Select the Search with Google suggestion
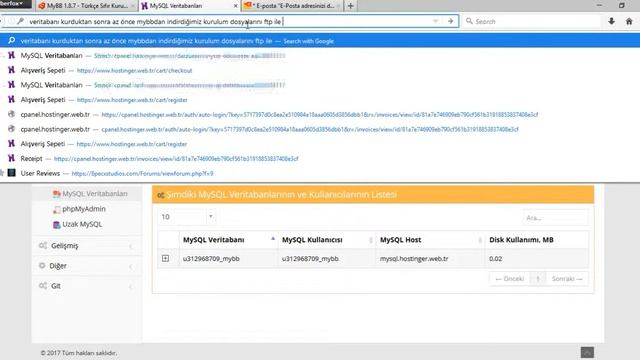The height and width of the screenshot is (360, 640). 320,41
